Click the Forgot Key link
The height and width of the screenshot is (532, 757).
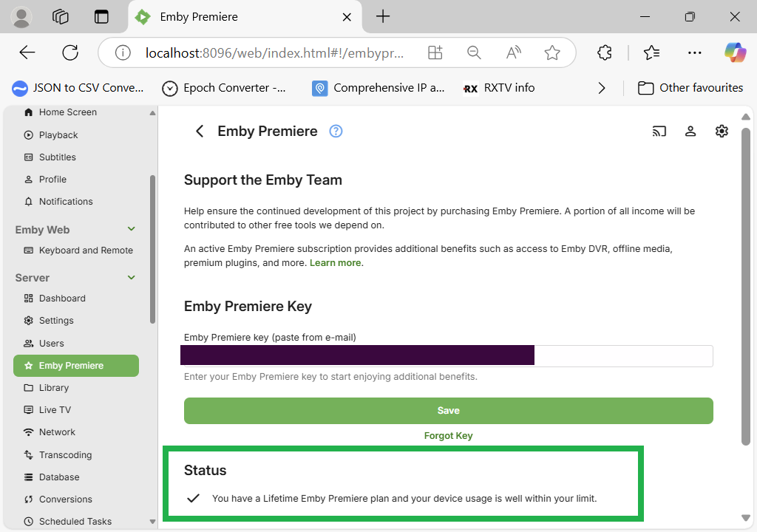448,436
